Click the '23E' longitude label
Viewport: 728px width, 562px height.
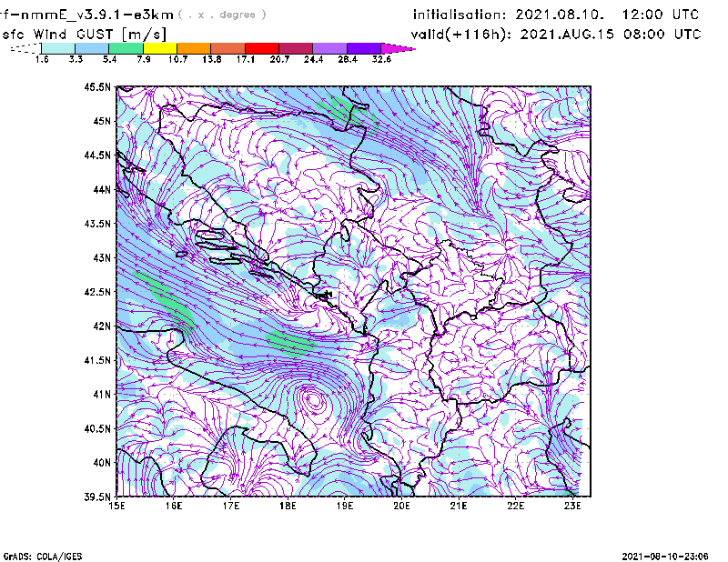[x=572, y=506]
